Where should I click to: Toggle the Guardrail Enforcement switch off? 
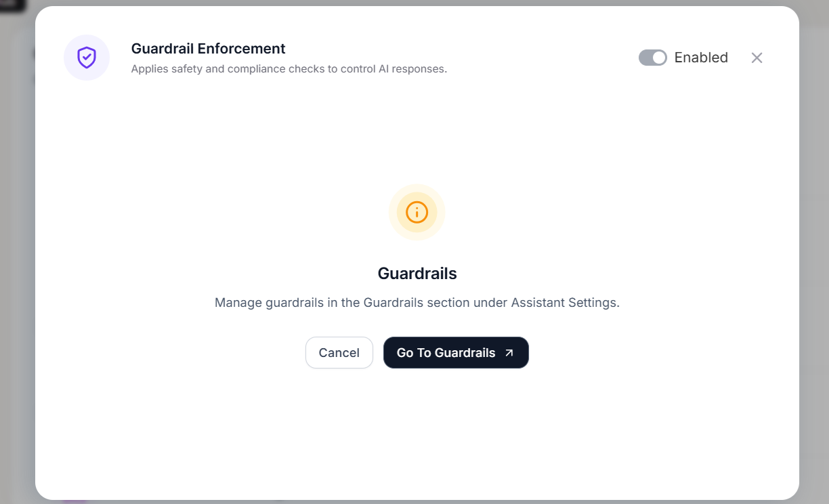[652, 58]
